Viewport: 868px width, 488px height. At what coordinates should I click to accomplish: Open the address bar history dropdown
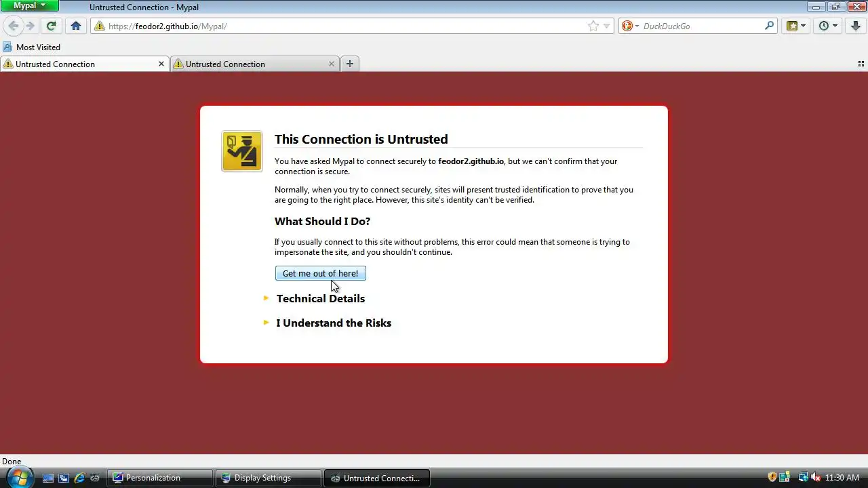click(607, 26)
